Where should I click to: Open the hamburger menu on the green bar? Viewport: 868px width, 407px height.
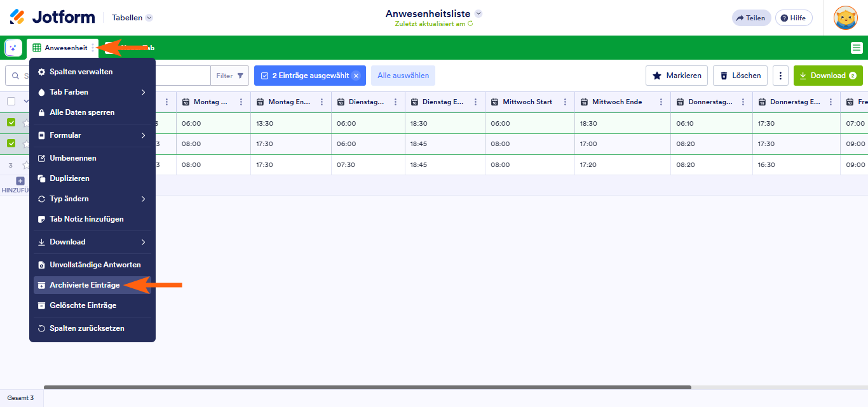coord(857,48)
